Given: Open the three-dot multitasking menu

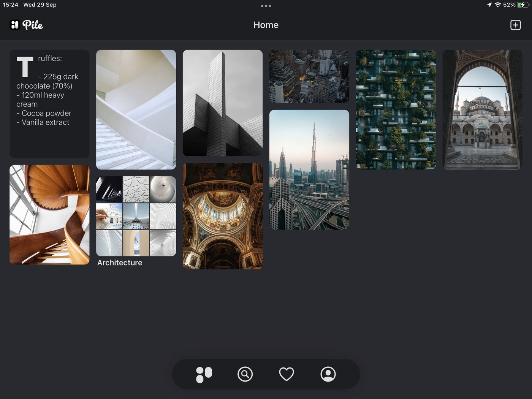Looking at the screenshot, I should click(x=266, y=6).
